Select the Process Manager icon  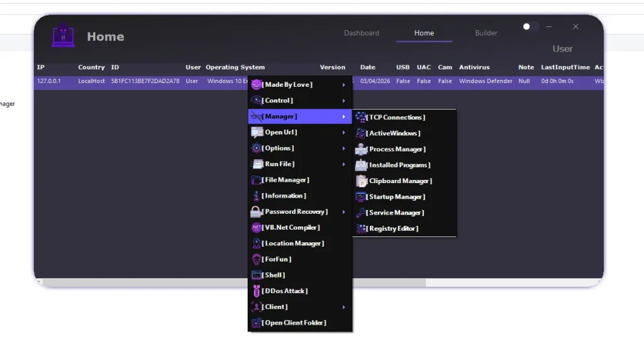pos(362,149)
